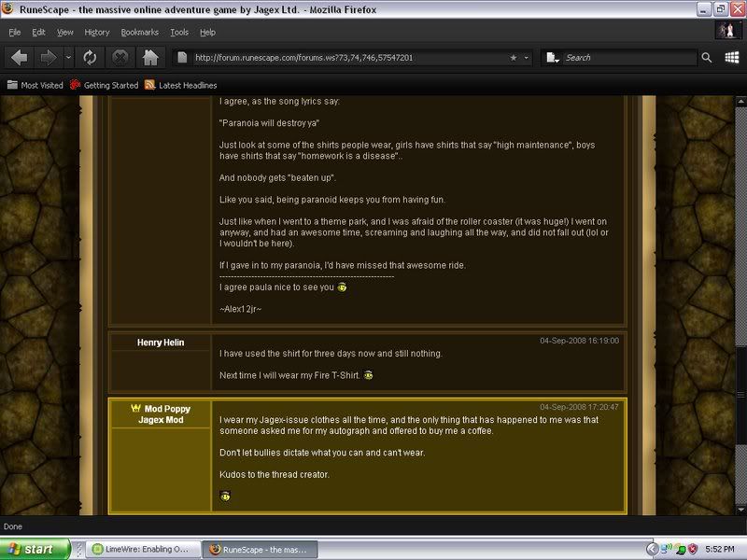Click the smiley after 'nice to see you'
This screenshot has width=747, height=560.
[342, 287]
